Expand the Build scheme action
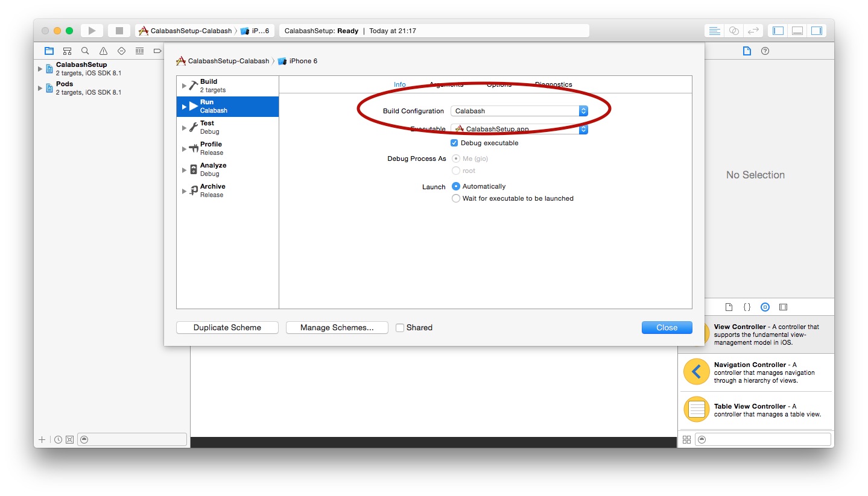 click(x=184, y=86)
